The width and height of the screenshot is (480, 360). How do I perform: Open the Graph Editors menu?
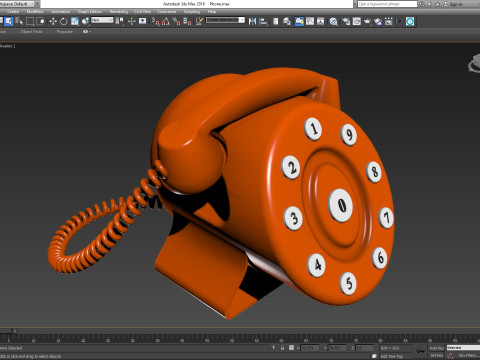(90, 12)
